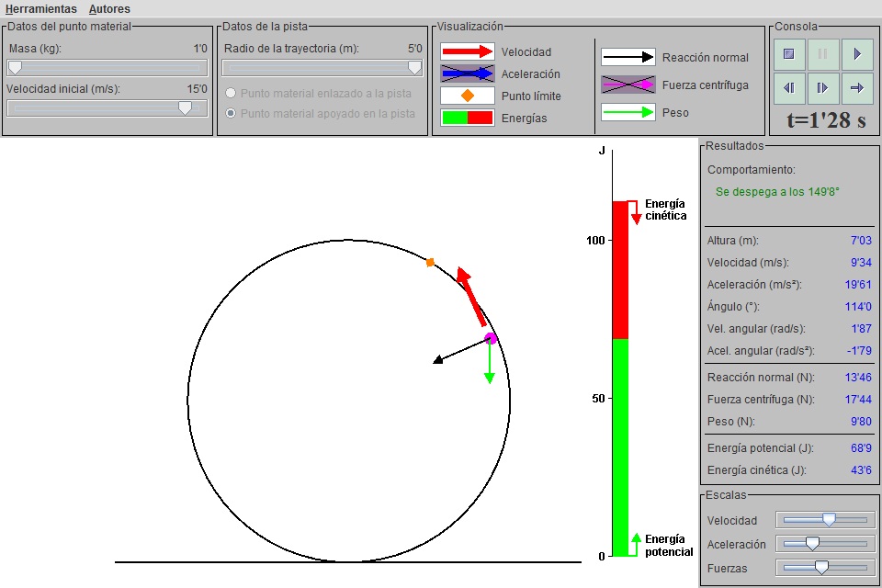Open the Herramientas menu
The height and width of the screenshot is (588, 882).
coord(41,9)
